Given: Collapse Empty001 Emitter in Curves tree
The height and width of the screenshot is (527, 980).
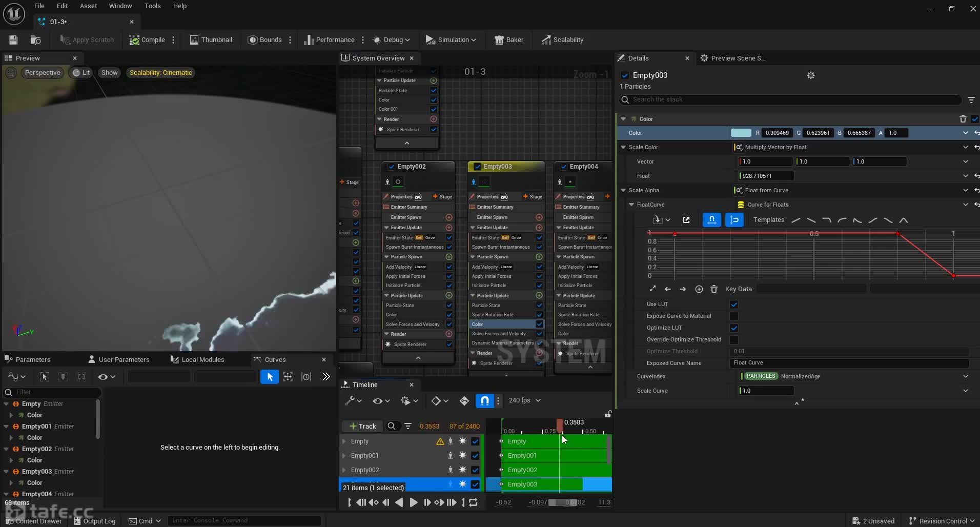Looking at the screenshot, I should 7,427.
